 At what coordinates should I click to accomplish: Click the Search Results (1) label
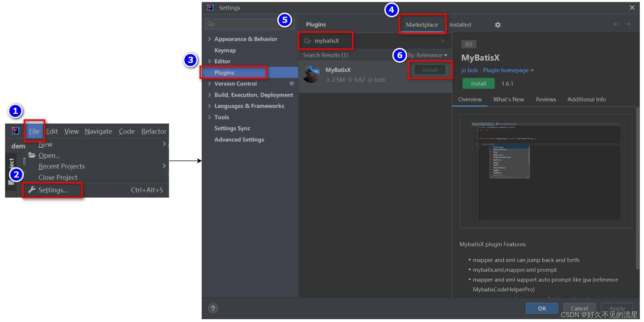point(325,55)
